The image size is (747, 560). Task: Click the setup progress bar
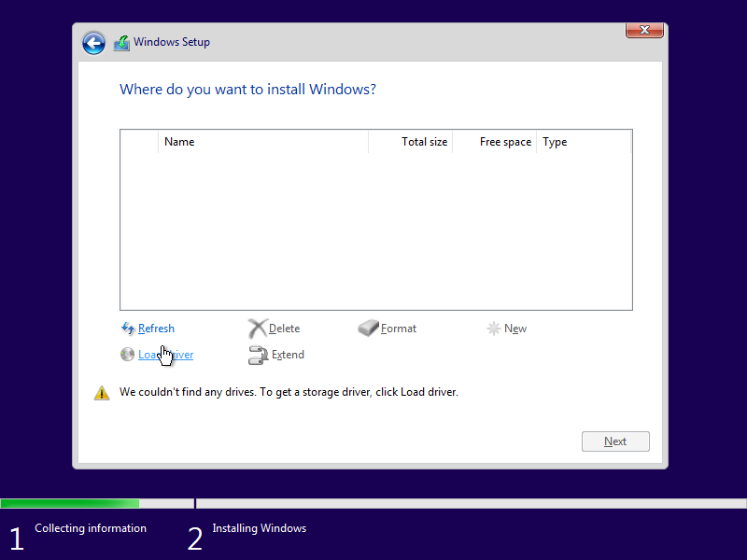coord(373,503)
